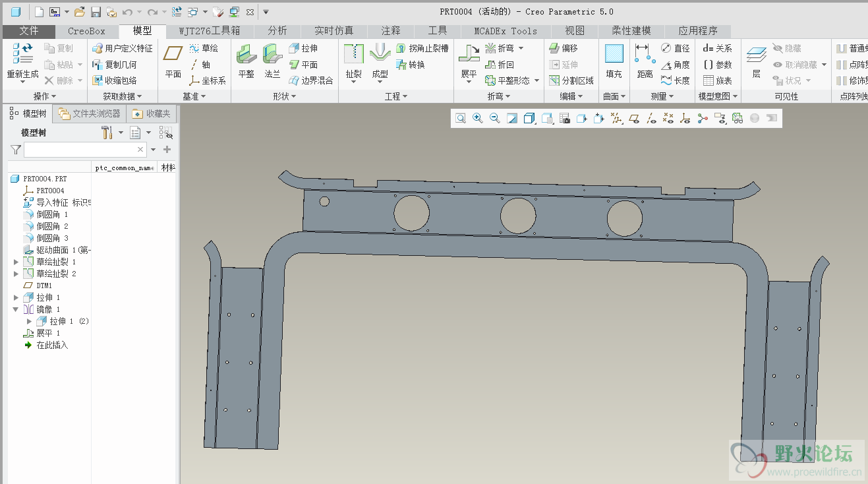Start a 草绘 sketch
This screenshot has width=868, height=484.
pyautogui.click(x=204, y=48)
